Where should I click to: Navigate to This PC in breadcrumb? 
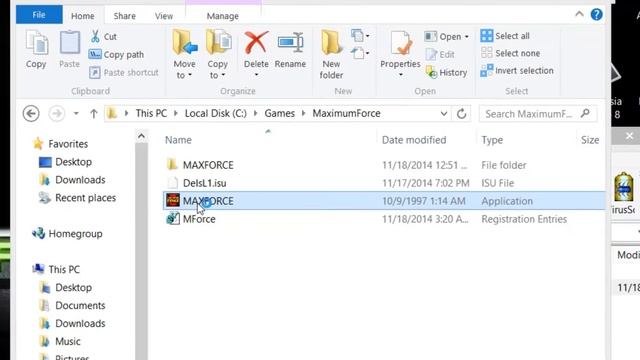coord(151,113)
